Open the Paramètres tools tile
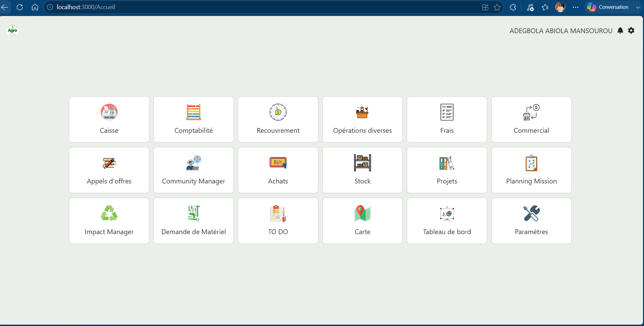 [x=531, y=221]
